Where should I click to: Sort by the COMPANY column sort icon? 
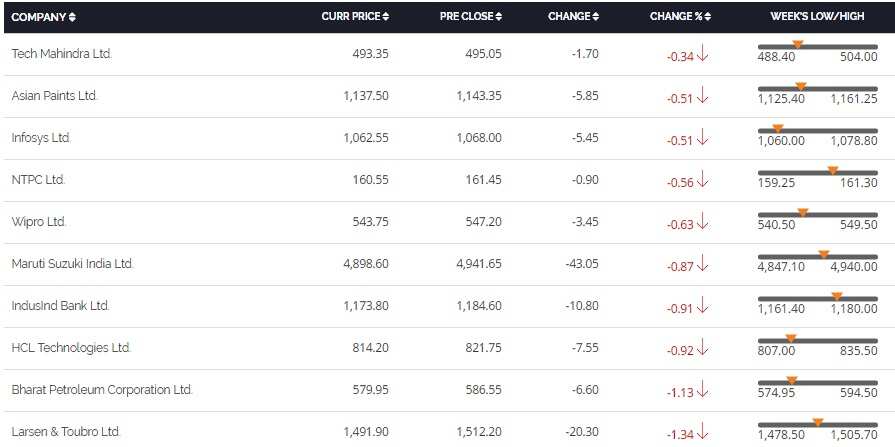[x=72, y=17]
